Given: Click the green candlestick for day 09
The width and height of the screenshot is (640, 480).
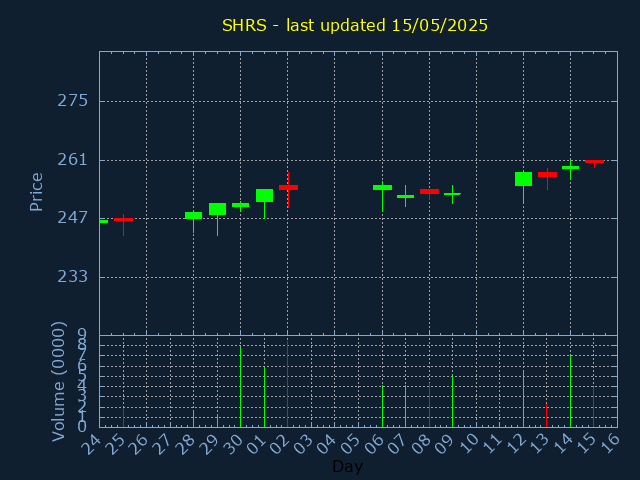Looking at the screenshot, I should point(452,194).
